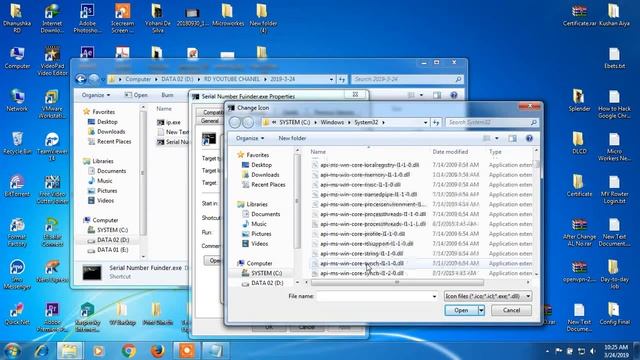Screen dimensions: 640x360
Task: Sort files by Date modified column header
Action: coord(450,152)
